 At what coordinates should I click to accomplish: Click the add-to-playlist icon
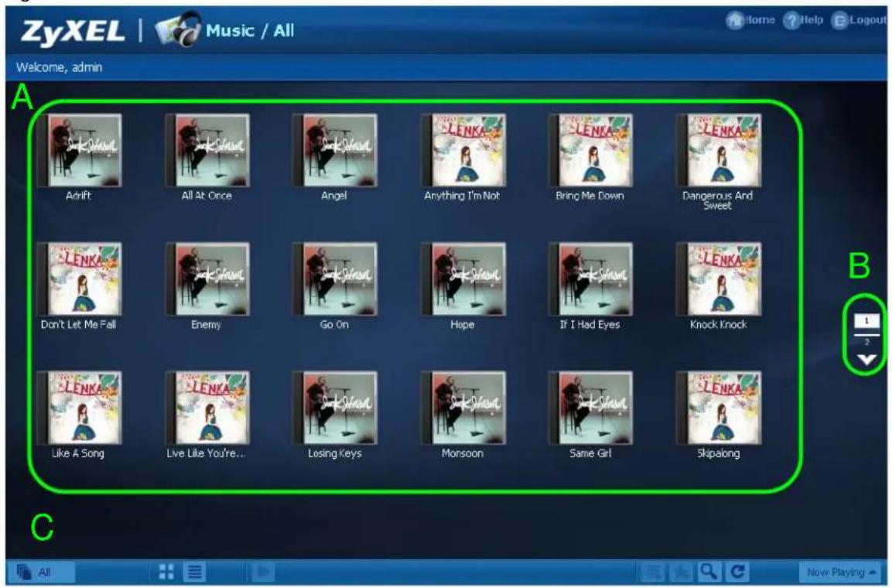click(652, 572)
